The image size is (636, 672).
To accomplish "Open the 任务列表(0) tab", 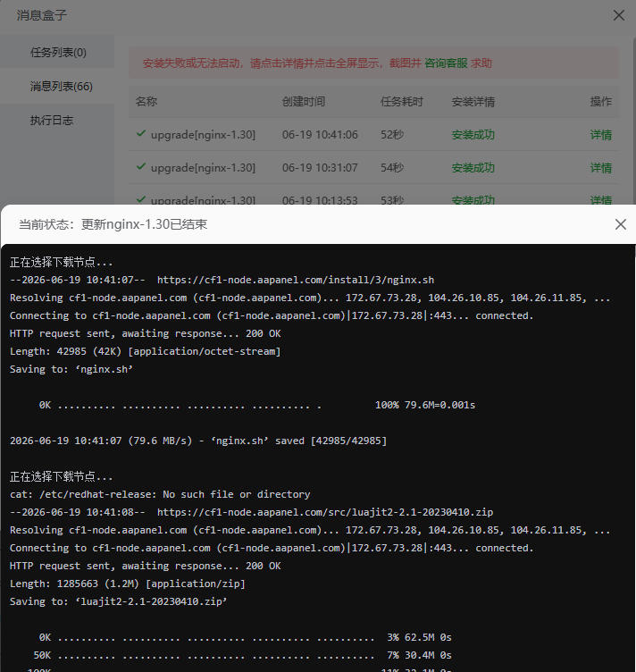I will point(58,53).
